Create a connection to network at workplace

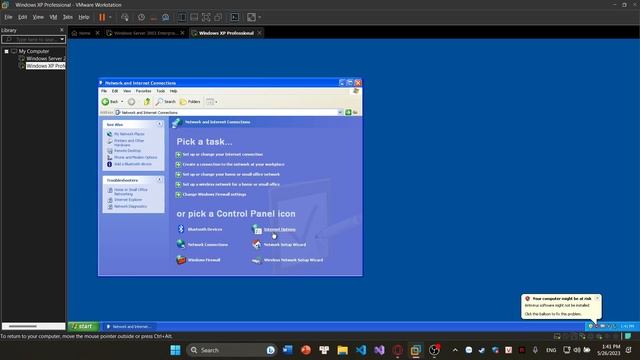tap(233, 164)
